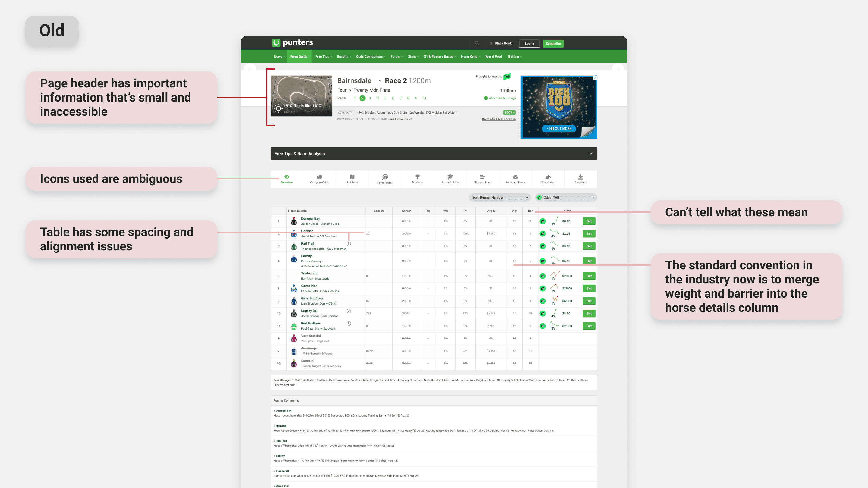Open the Odds: TAB dropdown

[566, 197]
